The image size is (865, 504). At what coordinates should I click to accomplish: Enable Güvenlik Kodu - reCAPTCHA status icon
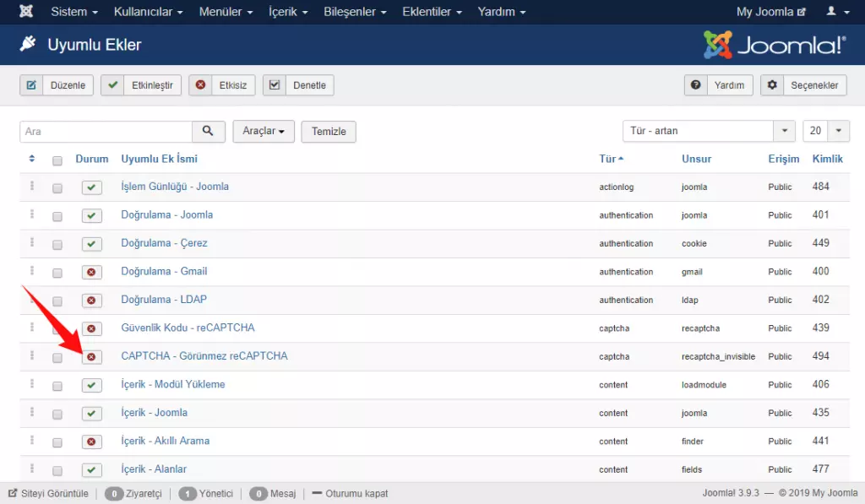(x=91, y=328)
